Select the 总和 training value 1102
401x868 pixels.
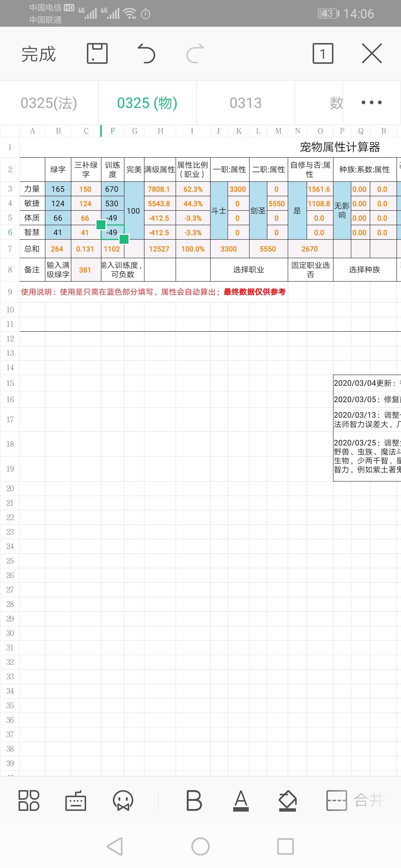point(112,249)
